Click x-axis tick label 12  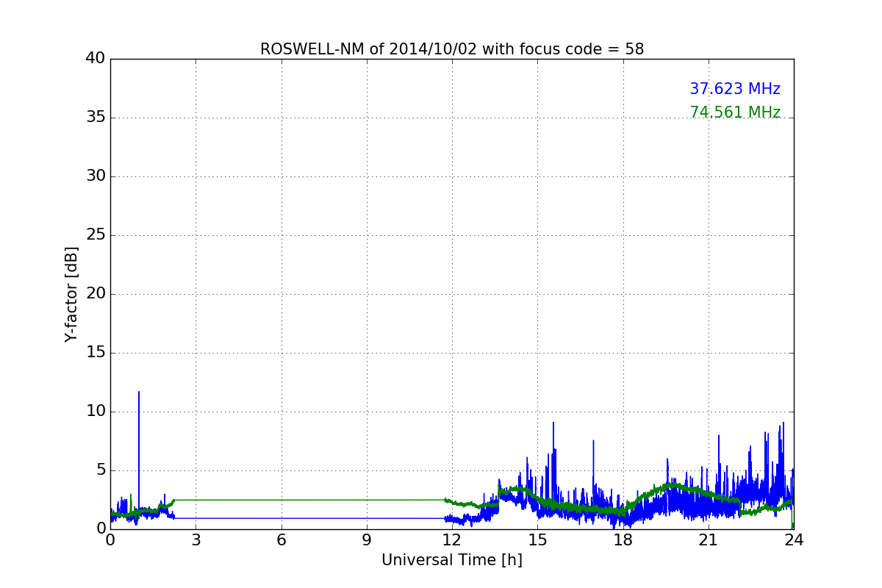452,540
